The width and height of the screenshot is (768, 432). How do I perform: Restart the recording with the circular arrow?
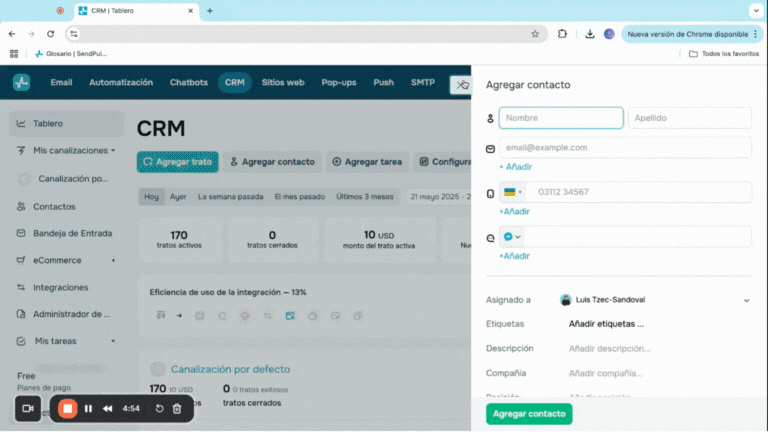[x=159, y=408]
